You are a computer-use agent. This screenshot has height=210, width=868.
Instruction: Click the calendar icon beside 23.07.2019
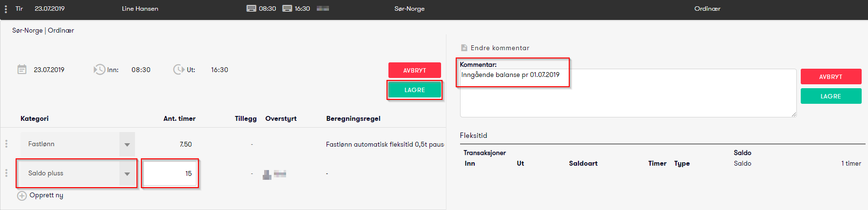(22, 70)
